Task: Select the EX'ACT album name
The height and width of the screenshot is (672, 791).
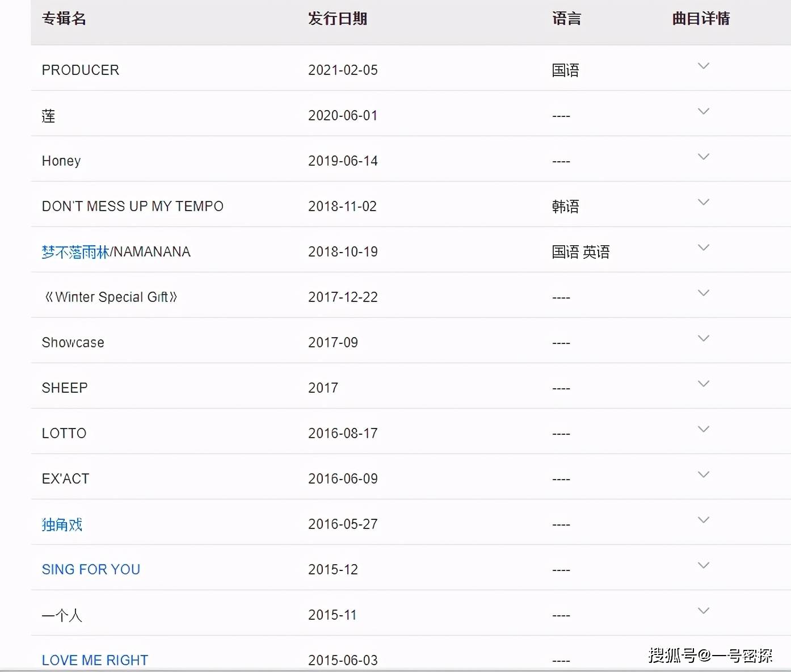Action: (x=66, y=478)
